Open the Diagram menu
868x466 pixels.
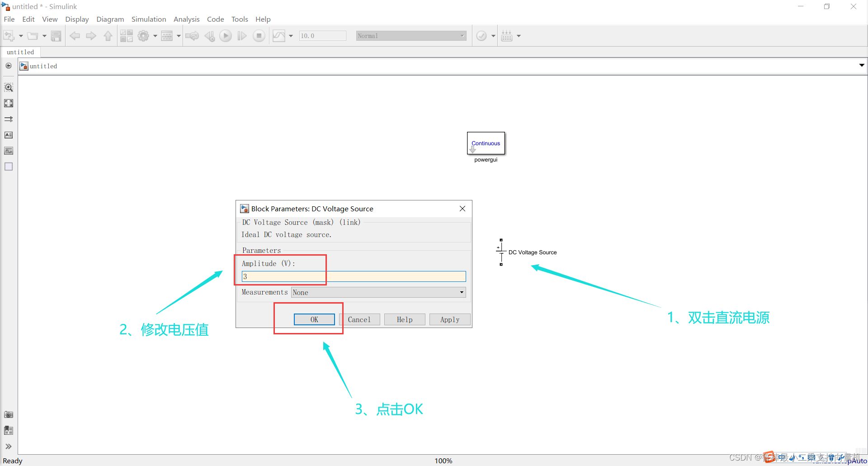110,19
